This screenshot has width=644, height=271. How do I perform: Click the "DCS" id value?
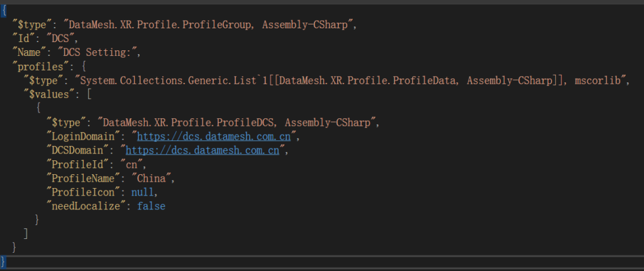pos(62,38)
